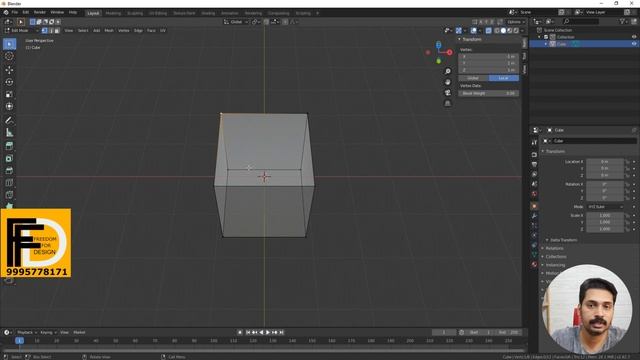Enable vertex select mode
Screen dimensions: 640x360
44,31
